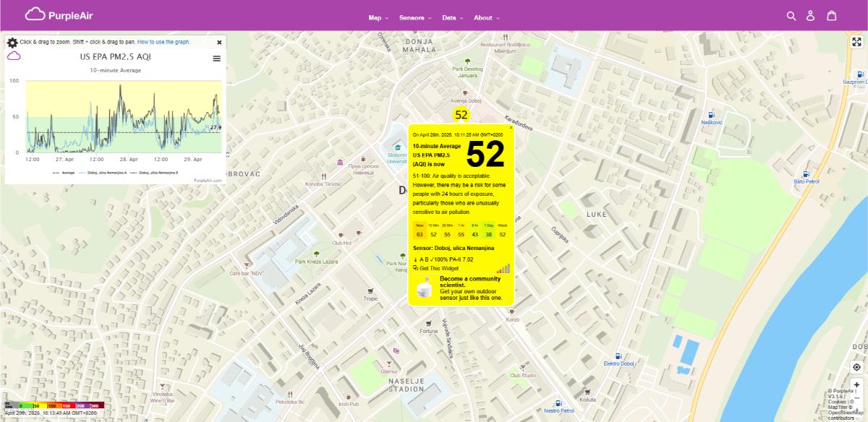Zoom in with the map plus button
The width and height of the screenshot is (868, 422).
[x=856, y=385]
